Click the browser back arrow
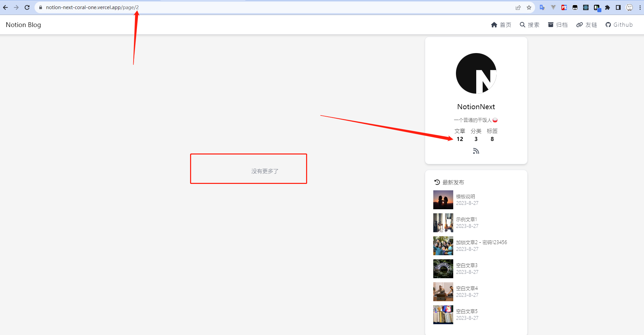Viewport: 644px width, 335px height. [x=5, y=7]
